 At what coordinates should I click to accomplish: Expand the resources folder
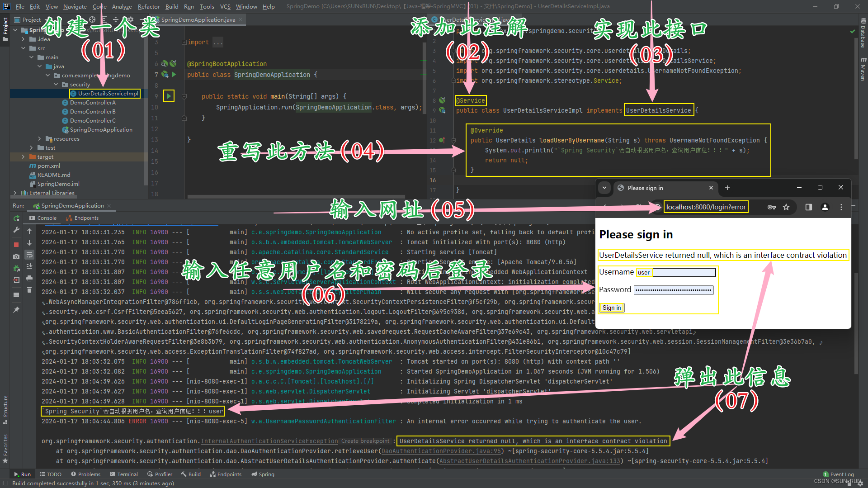(x=40, y=139)
